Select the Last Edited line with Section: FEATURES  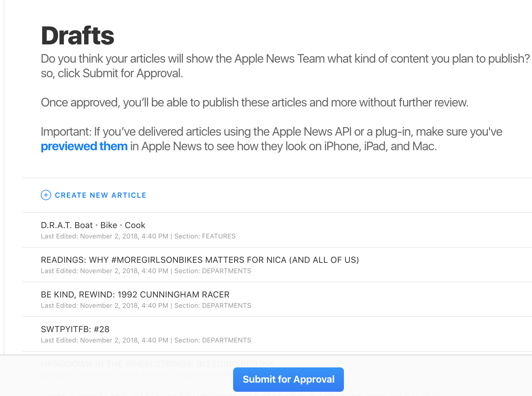click(138, 236)
